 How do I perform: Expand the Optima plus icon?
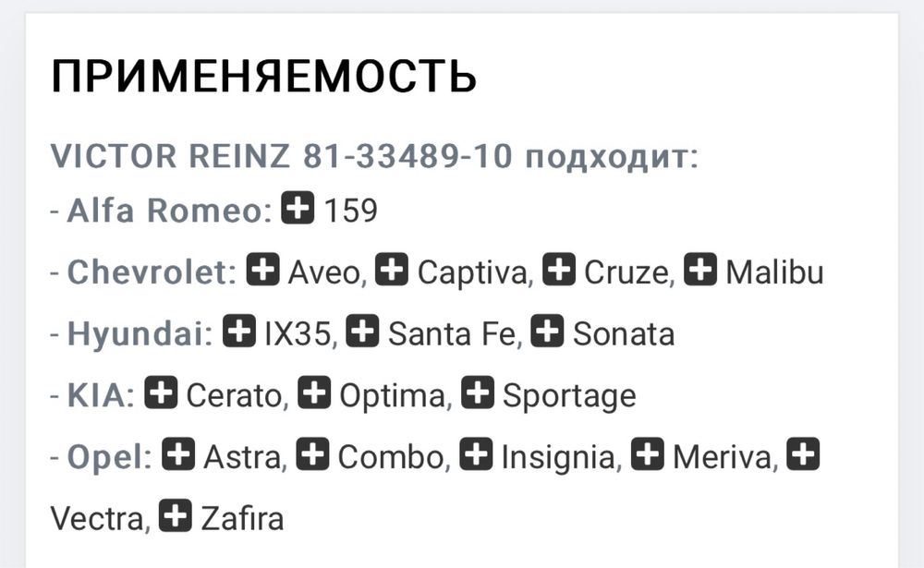315,394
